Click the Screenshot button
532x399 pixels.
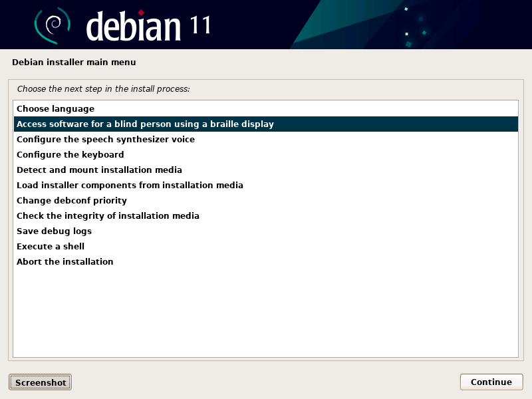pos(41,382)
